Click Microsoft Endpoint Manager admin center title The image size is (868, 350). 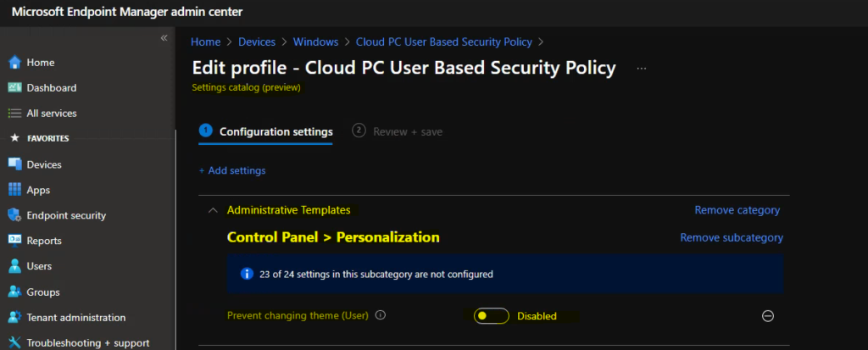coord(127,12)
